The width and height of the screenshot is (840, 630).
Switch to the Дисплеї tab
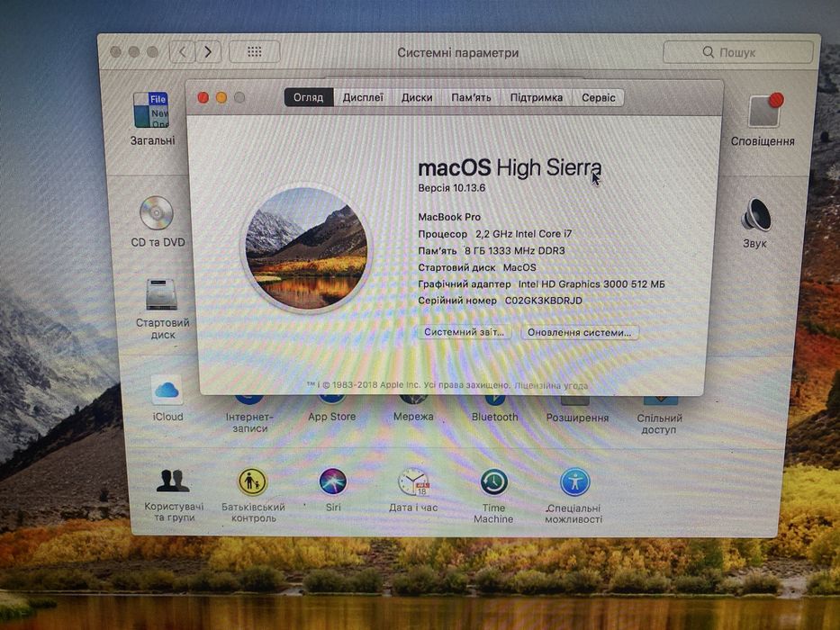pyautogui.click(x=363, y=97)
